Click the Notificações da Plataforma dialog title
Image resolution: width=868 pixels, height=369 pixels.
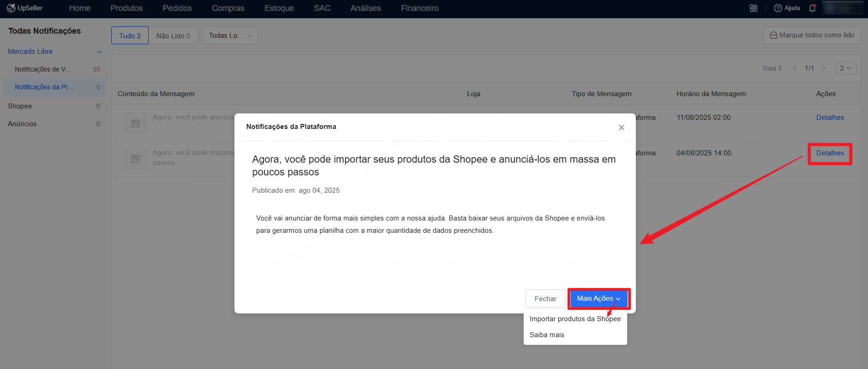[x=291, y=127]
